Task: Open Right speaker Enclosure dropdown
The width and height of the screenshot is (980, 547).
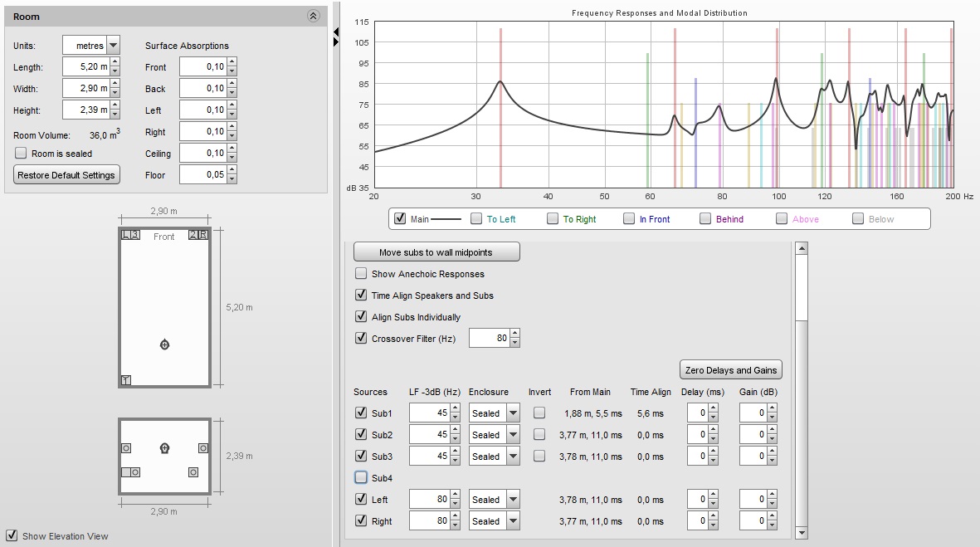Action: 513,520
